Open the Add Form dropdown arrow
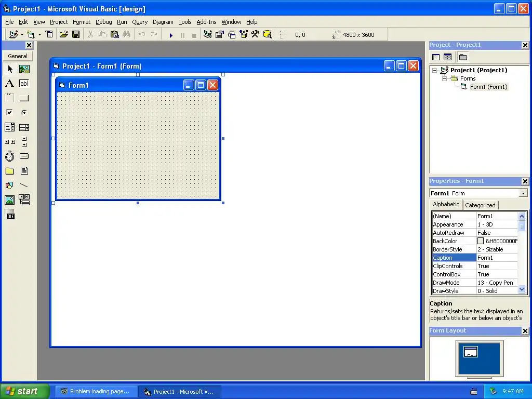This screenshot has height=399, width=532. [39, 35]
